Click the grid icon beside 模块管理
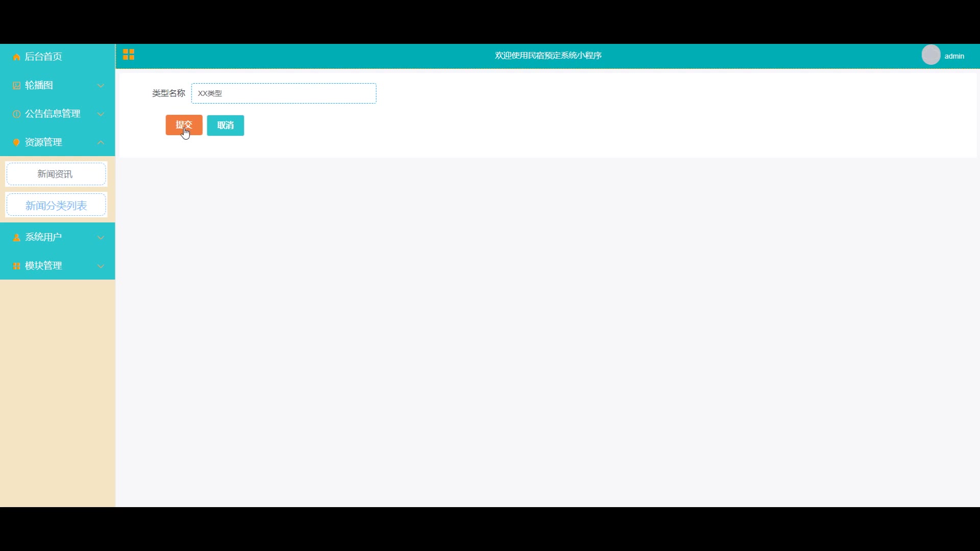This screenshot has height=551, width=980. click(16, 266)
